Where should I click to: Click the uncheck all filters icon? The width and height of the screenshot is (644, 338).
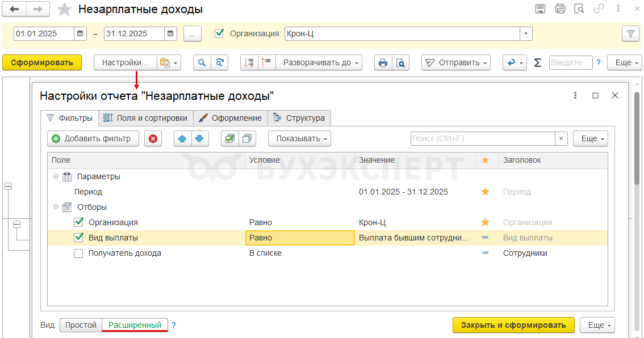point(247,138)
